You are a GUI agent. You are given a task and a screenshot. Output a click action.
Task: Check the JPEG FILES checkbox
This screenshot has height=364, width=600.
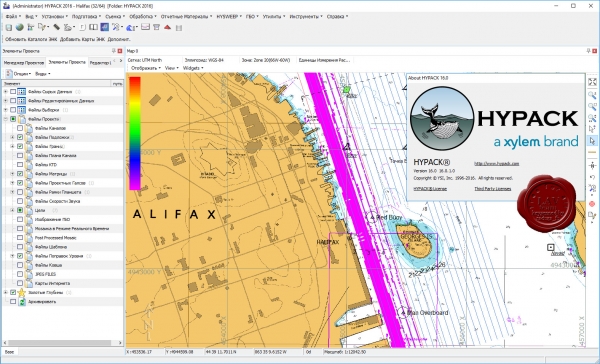point(20,274)
